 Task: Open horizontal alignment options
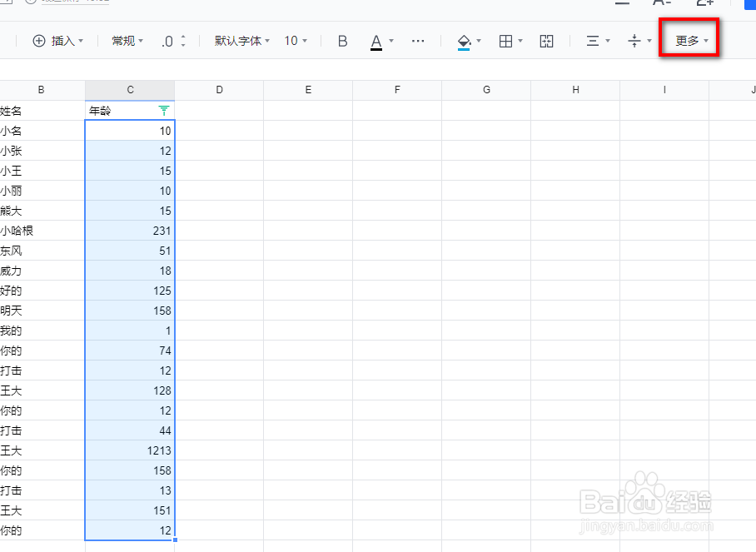598,41
